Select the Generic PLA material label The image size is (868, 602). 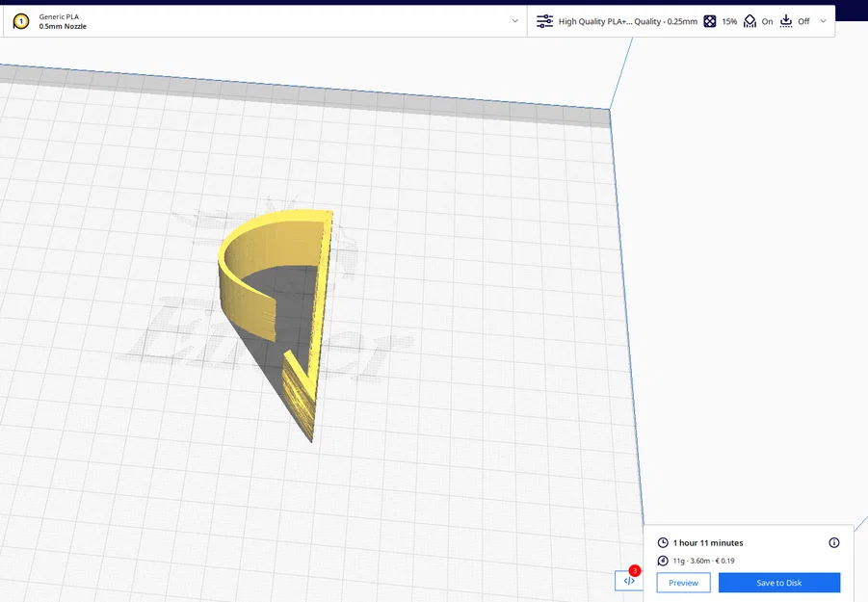59,16
